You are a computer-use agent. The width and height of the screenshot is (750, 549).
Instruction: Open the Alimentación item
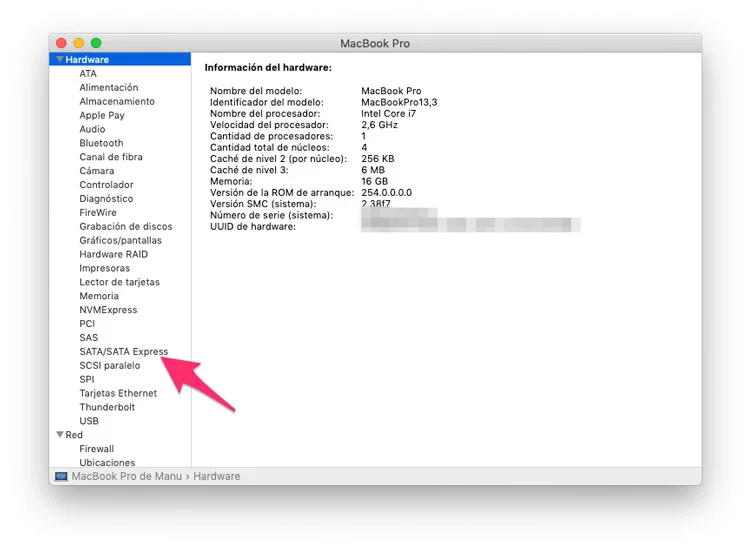pyautogui.click(x=109, y=87)
